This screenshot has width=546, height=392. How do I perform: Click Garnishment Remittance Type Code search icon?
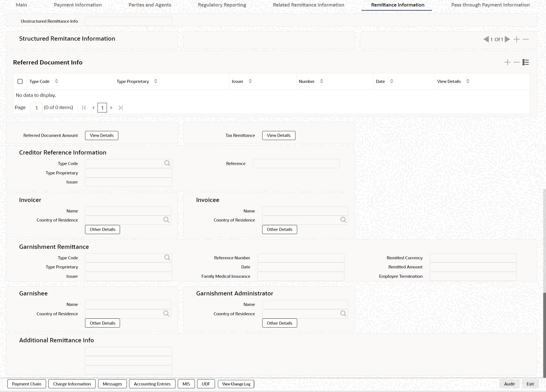click(x=167, y=258)
